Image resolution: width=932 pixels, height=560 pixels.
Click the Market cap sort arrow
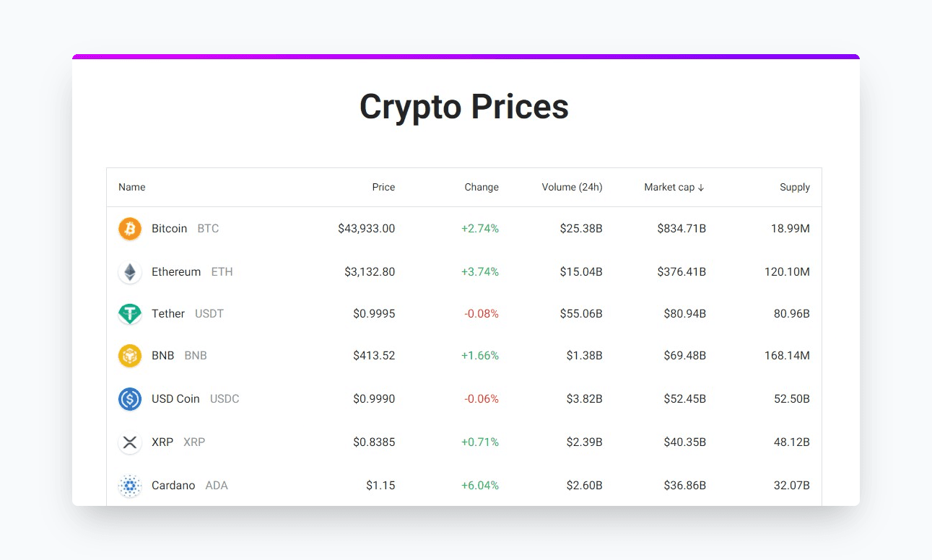[x=701, y=188]
